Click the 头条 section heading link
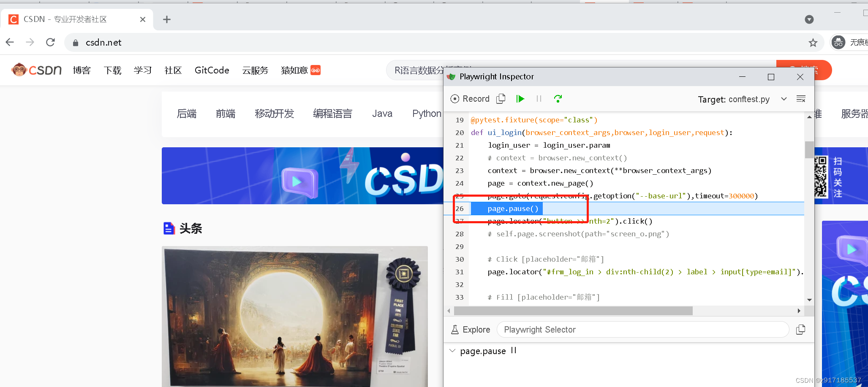The width and height of the screenshot is (868, 387). 191,228
